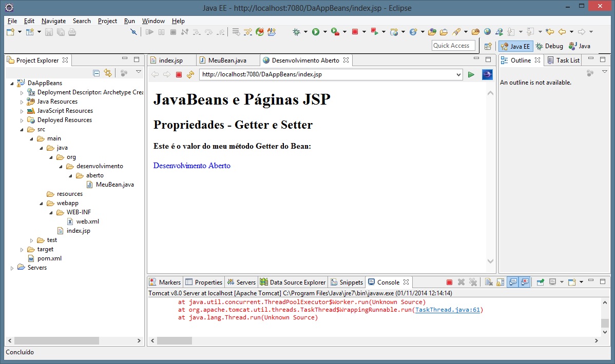Refresh the internal browser page
Viewport: 615px width, 364px height.
190,75
